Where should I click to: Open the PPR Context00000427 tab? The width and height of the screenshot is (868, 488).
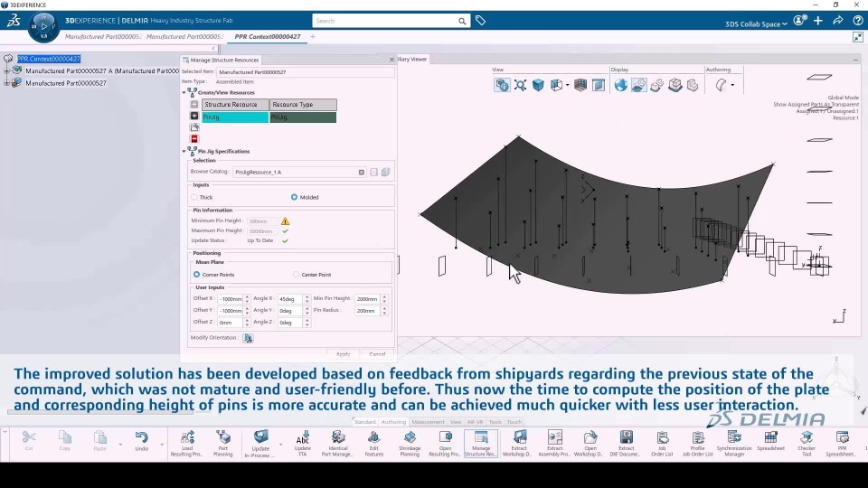click(268, 36)
